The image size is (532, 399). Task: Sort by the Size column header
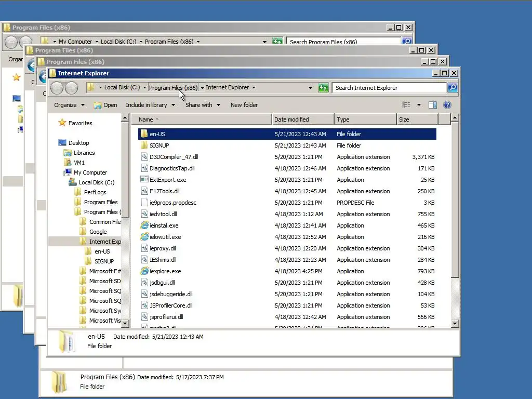[417, 119]
